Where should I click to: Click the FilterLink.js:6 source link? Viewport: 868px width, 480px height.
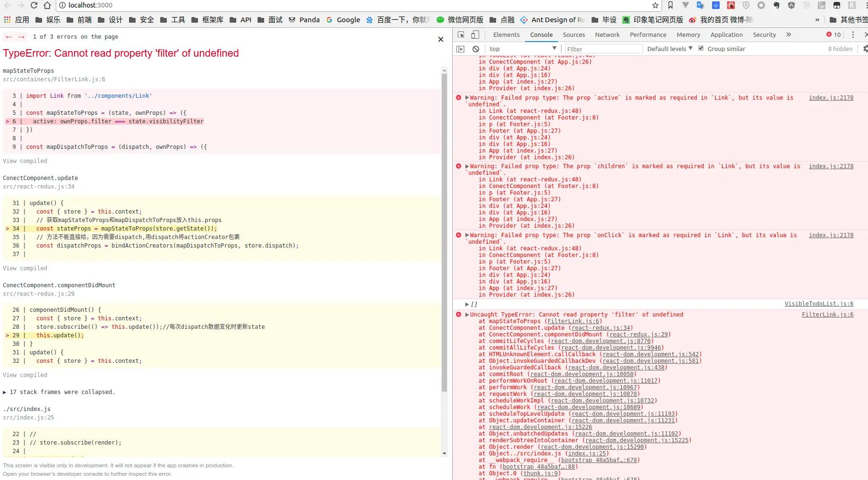tap(827, 315)
